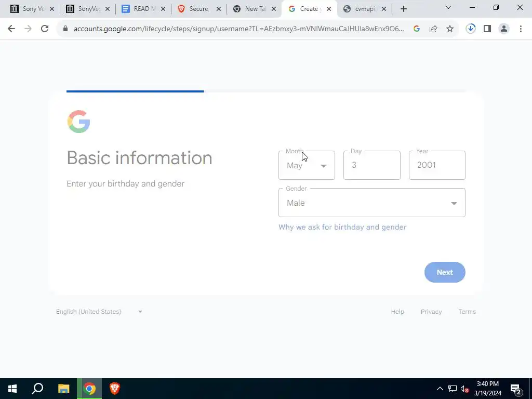Open the English (United States) language selector
This screenshot has height=399, width=532.
click(99, 312)
